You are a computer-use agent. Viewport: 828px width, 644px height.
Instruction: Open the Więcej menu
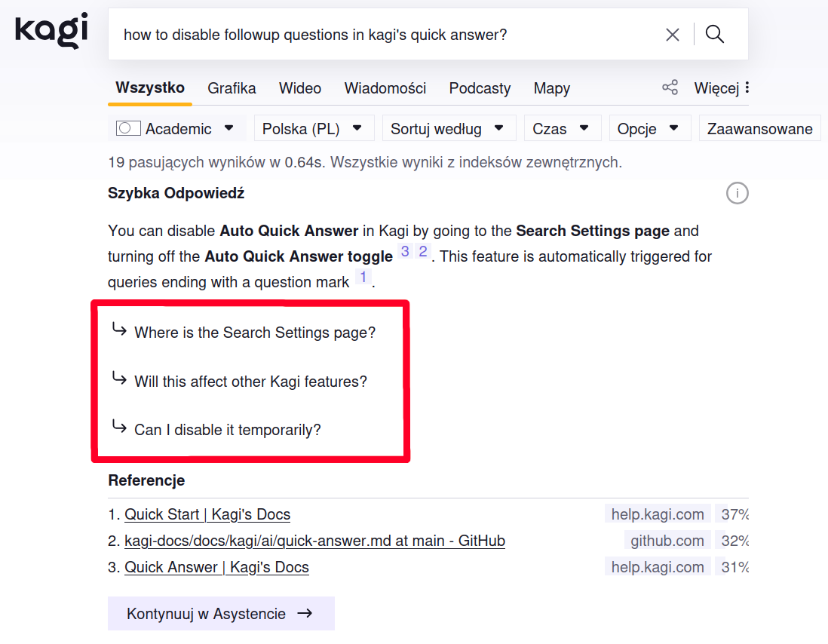(x=721, y=88)
